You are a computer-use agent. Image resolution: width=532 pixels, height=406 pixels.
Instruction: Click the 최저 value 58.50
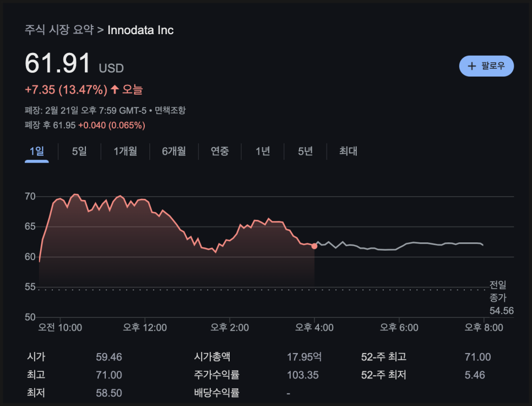[x=108, y=393]
